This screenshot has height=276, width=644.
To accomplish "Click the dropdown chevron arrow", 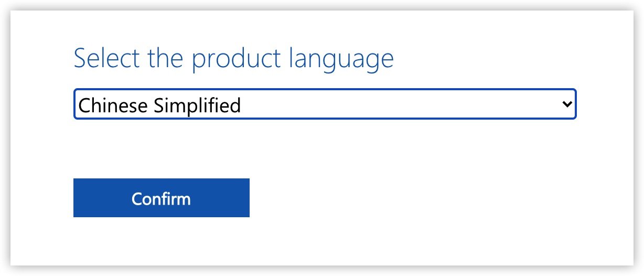I will coord(566,104).
